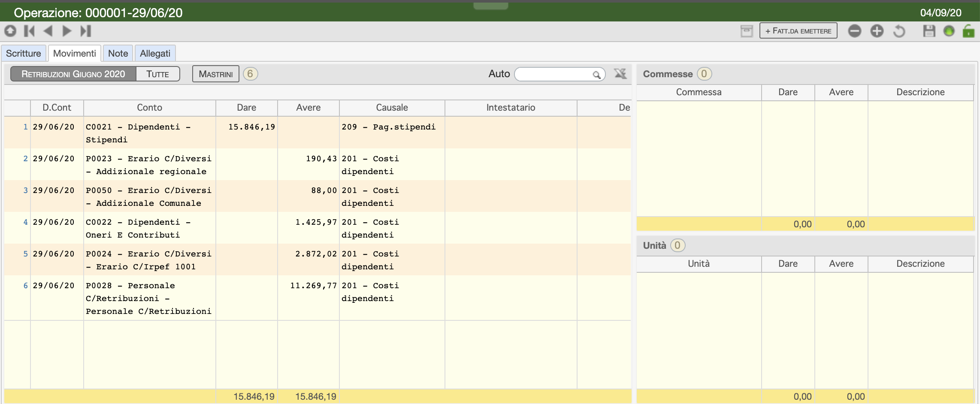Screen dimensions: 980x404
Task: Click the Unità panel Descrizione header
Action: click(x=920, y=264)
